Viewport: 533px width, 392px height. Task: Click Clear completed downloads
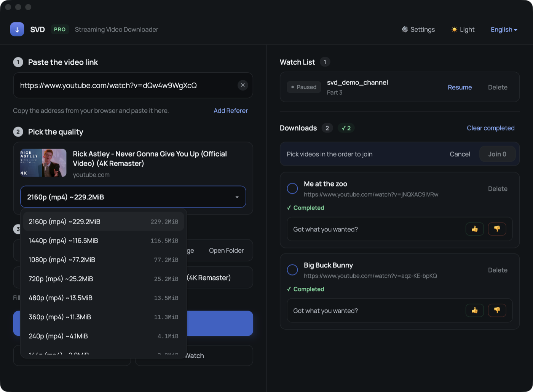(491, 128)
